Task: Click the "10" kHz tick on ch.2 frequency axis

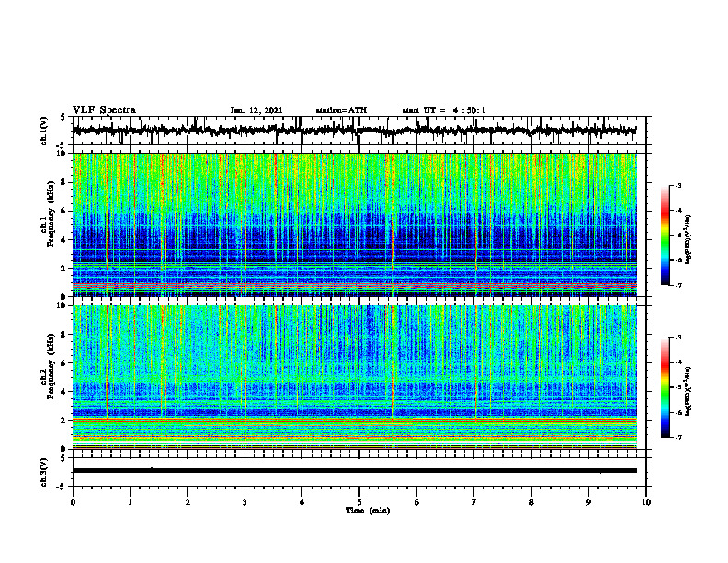Action: tap(63, 305)
